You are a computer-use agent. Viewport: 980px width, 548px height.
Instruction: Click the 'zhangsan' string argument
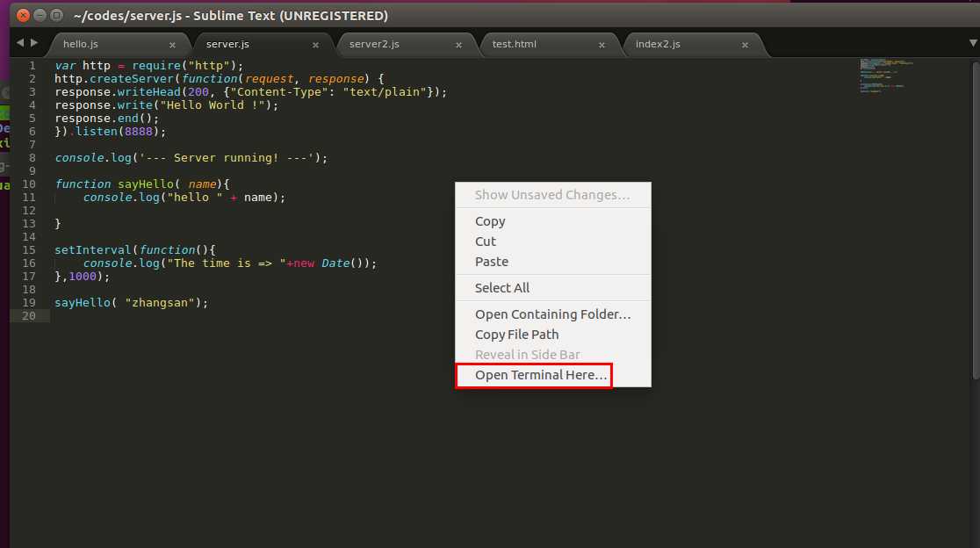click(x=159, y=303)
